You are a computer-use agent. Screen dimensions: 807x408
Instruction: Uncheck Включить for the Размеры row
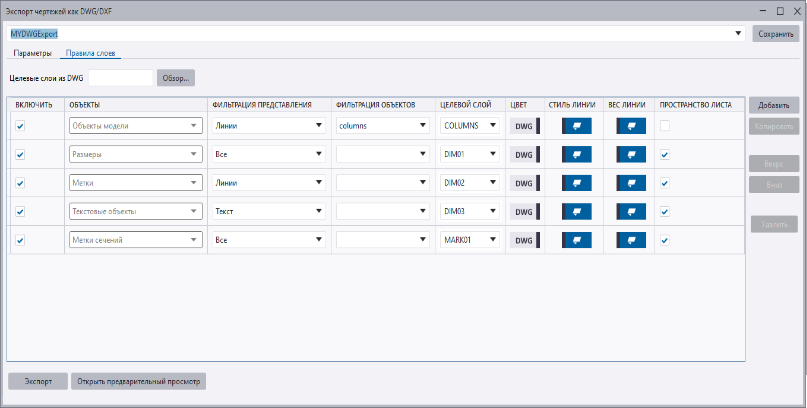tap(20, 155)
